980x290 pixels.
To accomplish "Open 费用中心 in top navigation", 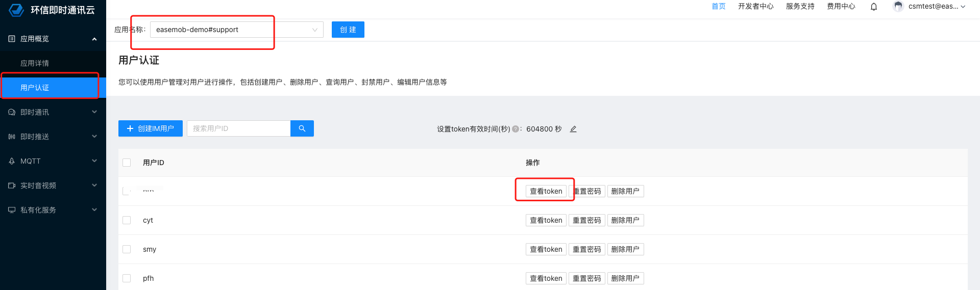I will (x=841, y=6).
